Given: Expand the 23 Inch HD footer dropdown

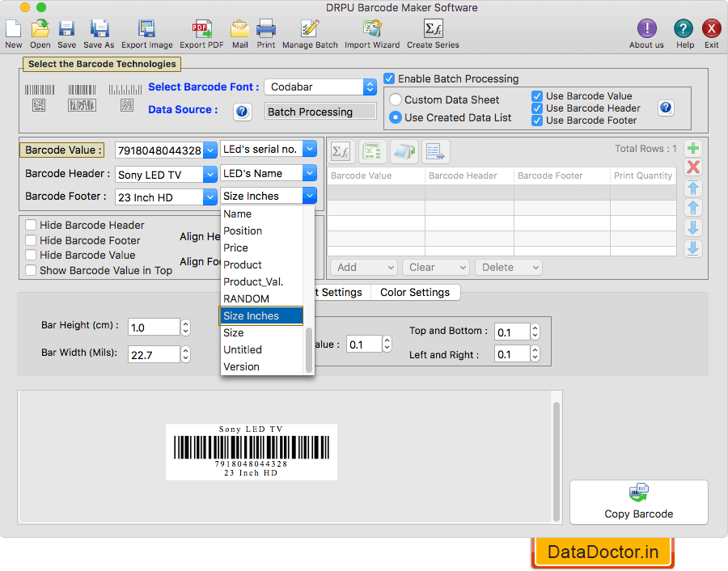Looking at the screenshot, I should [x=210, y=197].
